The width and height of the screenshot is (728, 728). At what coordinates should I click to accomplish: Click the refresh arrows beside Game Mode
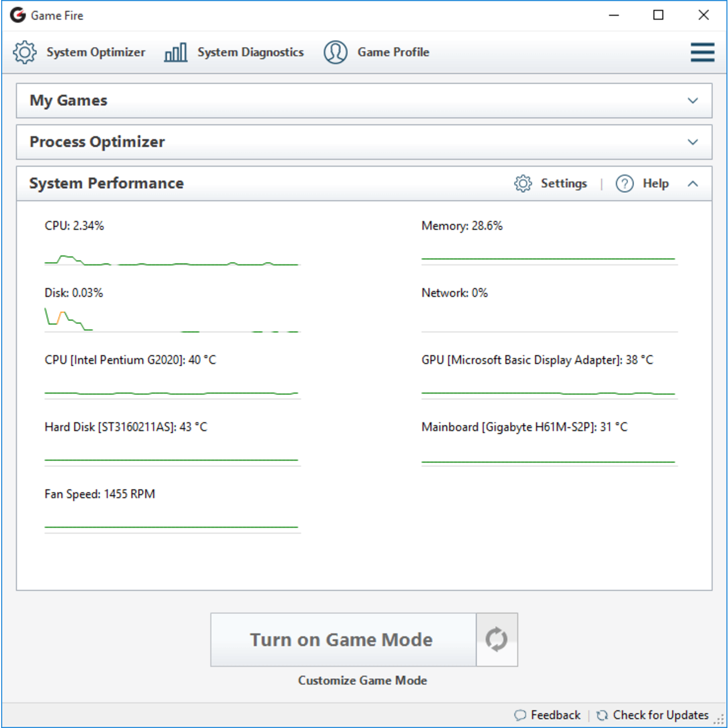(x=497, y=639)
